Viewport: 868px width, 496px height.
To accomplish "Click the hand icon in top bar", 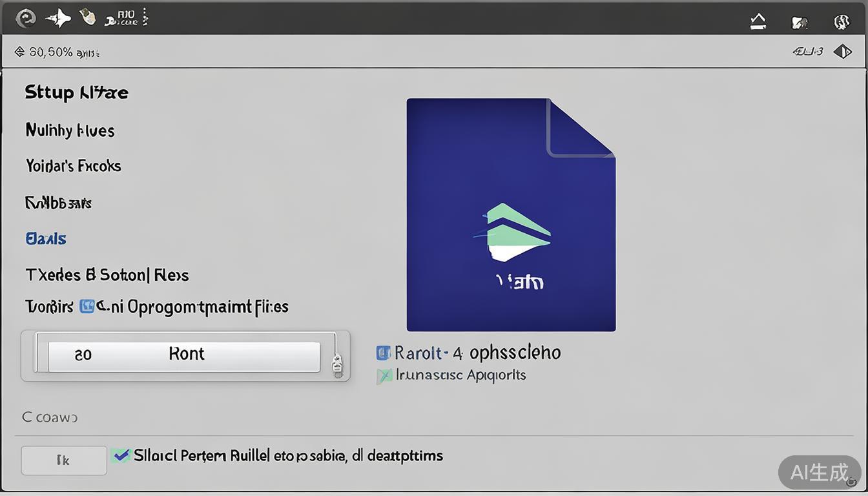I will tap(87, 18).
